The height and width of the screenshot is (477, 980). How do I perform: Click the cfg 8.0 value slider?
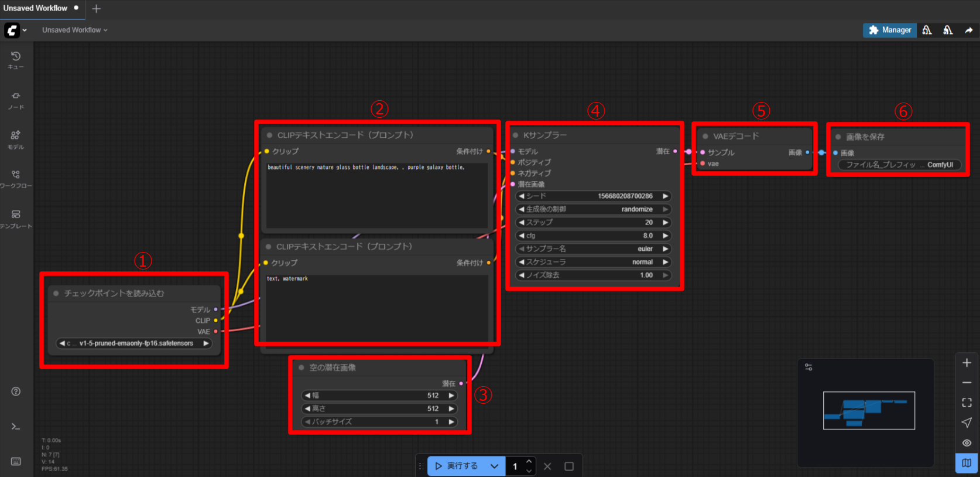pyautogui.click(x=594, y=236)
